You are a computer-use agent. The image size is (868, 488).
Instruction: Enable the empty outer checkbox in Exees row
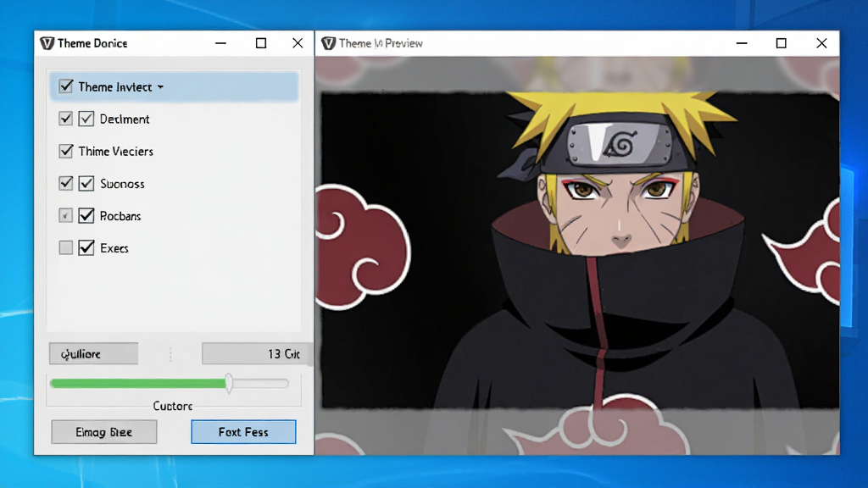(x=66, y=247)
